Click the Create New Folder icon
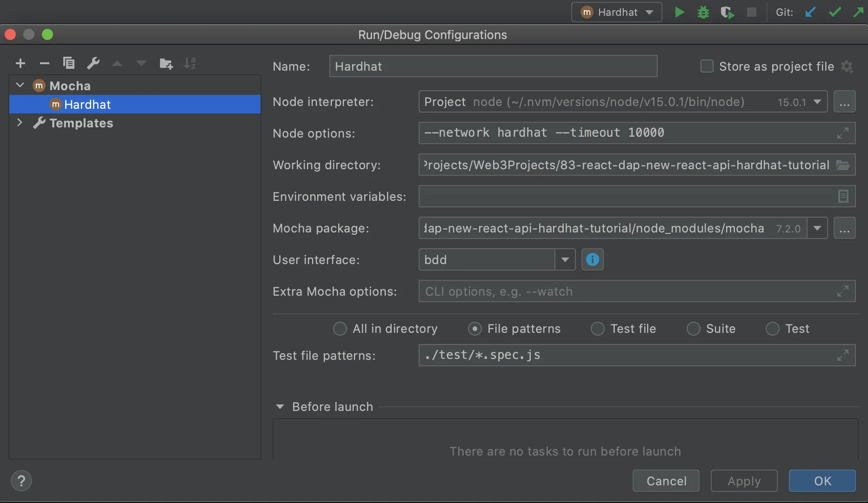Image resolution: width=868 pixels, height=503 pixels. (166, 63)
